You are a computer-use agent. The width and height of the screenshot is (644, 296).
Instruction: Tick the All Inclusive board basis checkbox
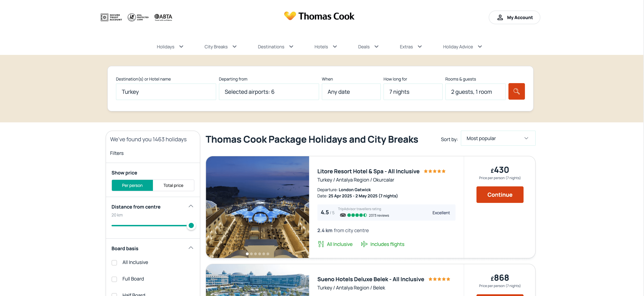[x=114, y=262]
